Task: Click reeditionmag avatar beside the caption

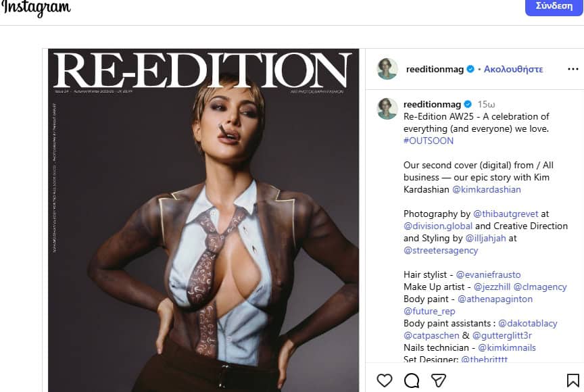Action: 387,109
